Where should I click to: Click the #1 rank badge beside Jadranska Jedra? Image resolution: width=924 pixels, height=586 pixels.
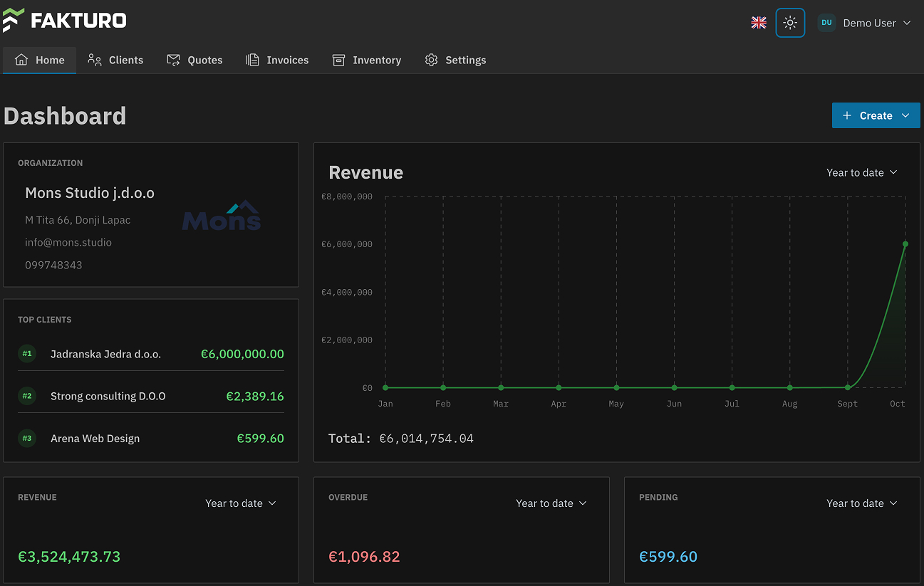point(28,354)
